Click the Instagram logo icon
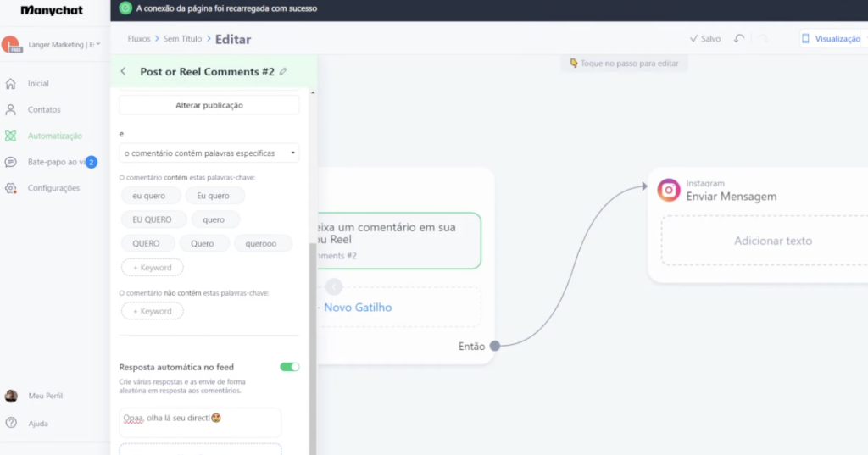 pyautogui.click(x=669, y=190)
